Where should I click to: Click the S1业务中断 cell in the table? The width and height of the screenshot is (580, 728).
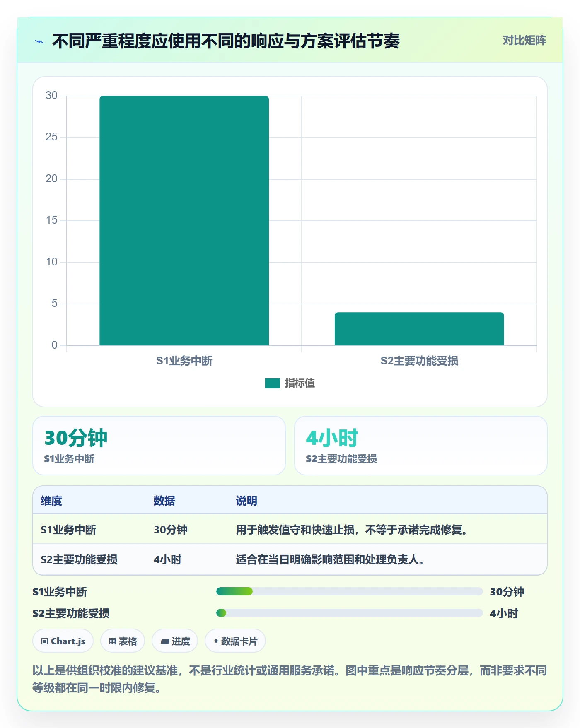point(68,530)
